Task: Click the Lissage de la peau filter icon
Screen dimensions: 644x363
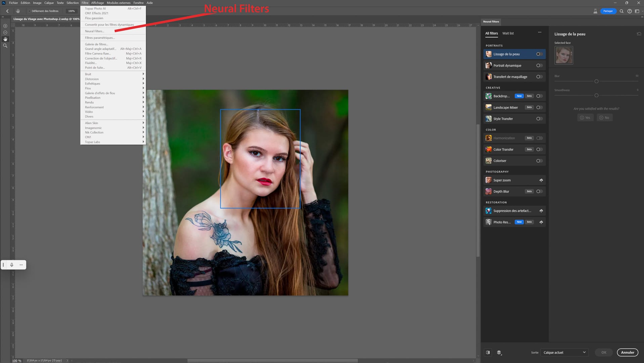Action: 488,54
